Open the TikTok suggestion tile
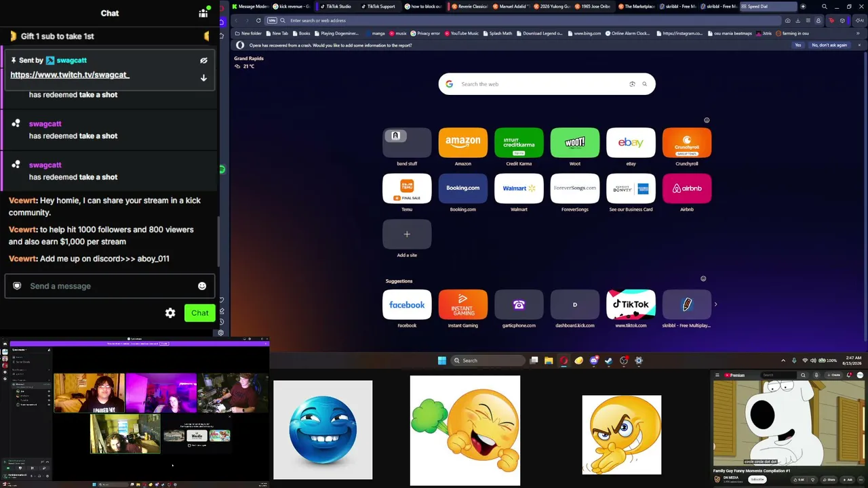The width and height of the screenshot is (868, 488). coord(631,304)
